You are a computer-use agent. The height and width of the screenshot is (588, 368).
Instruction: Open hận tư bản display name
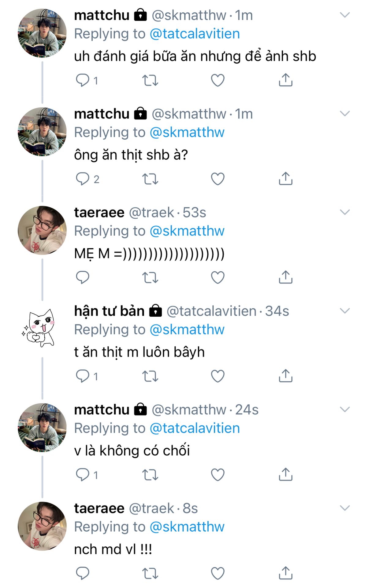[x=109, y=311]
